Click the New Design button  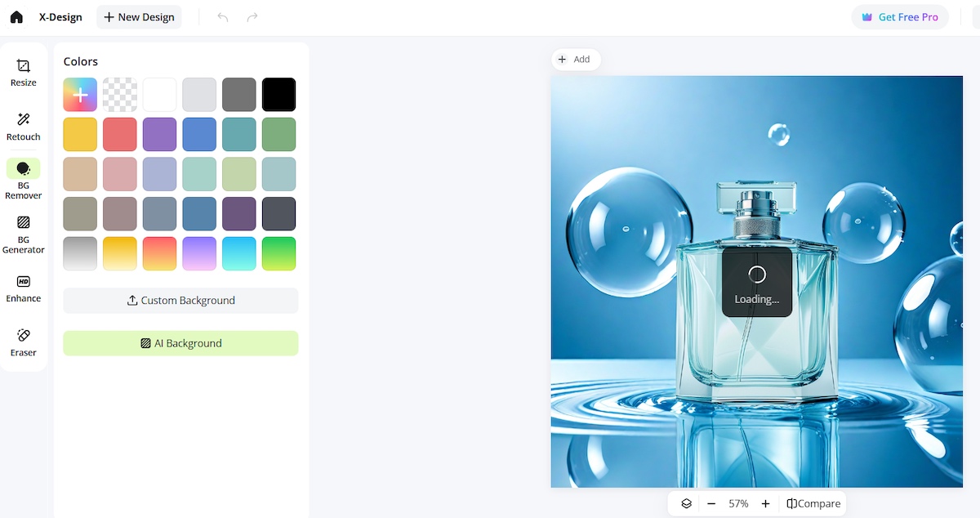[139, 17]
